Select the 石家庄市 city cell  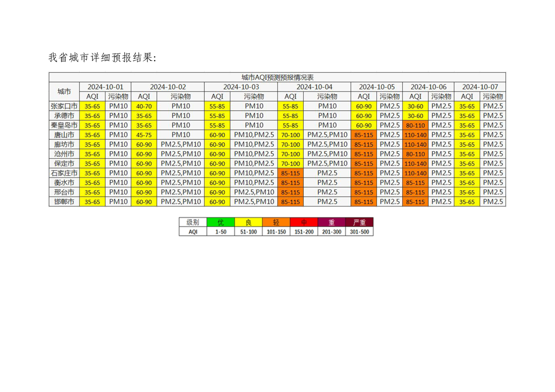click(x=64, y=173)
